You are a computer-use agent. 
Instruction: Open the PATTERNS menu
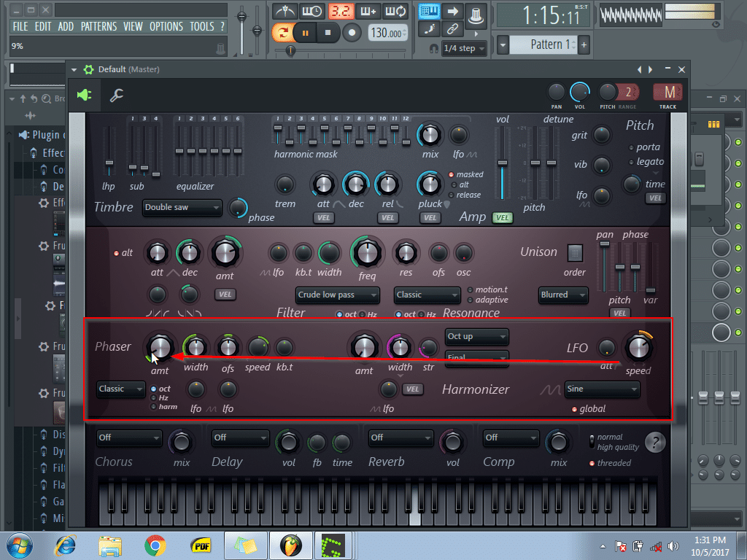98,27
